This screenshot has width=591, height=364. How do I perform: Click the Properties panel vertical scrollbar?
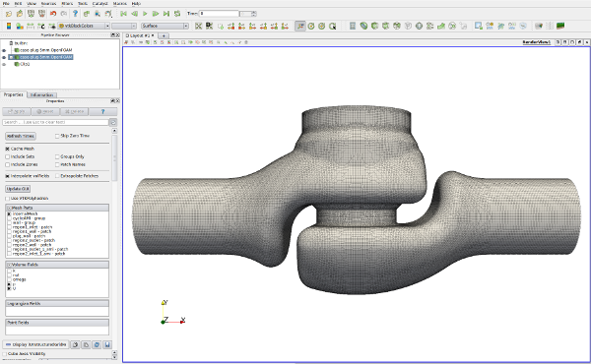point(114,158)
